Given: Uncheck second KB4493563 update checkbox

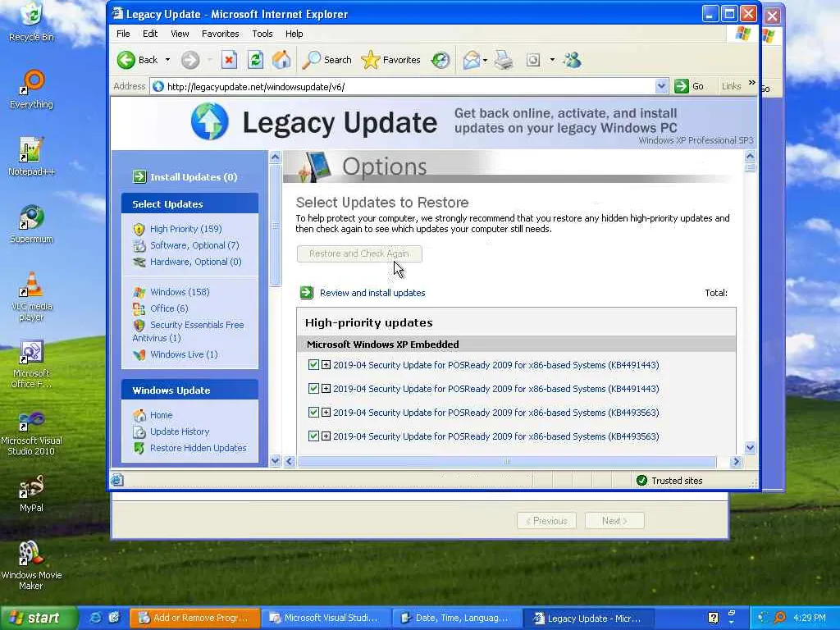Looking at the screenshot, I should coord(313,436).
